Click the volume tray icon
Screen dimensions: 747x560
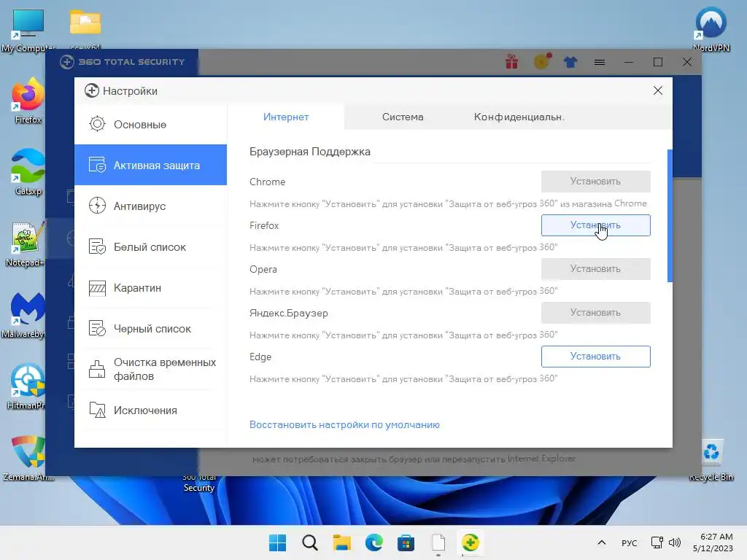675,542
